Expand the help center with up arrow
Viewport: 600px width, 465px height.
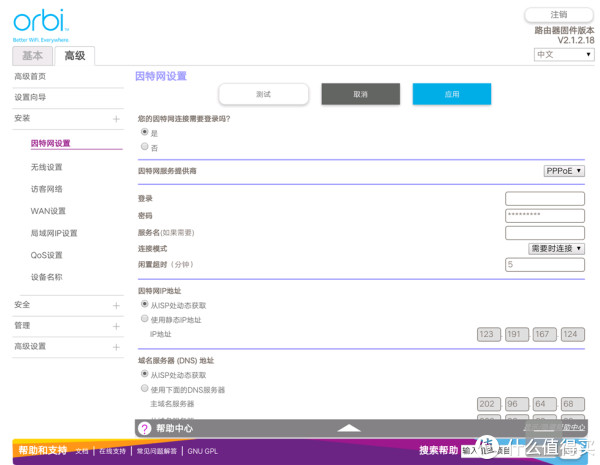348,428
